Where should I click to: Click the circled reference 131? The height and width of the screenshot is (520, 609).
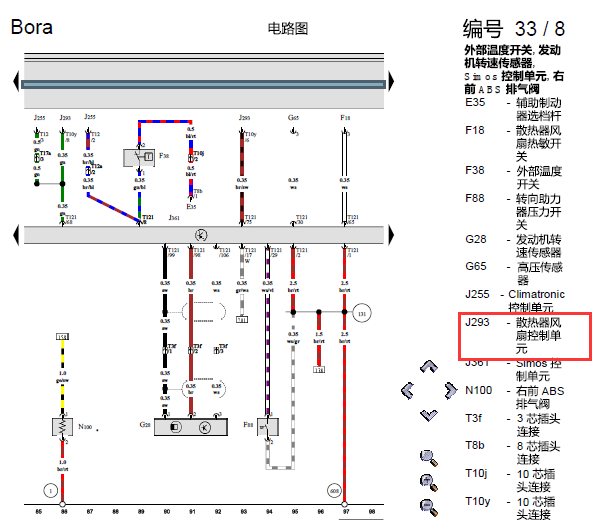pos(362,313)
